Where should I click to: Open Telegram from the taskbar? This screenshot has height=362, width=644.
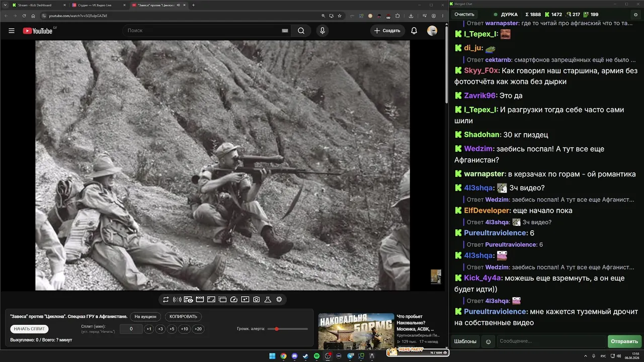(x=350, y=356)
